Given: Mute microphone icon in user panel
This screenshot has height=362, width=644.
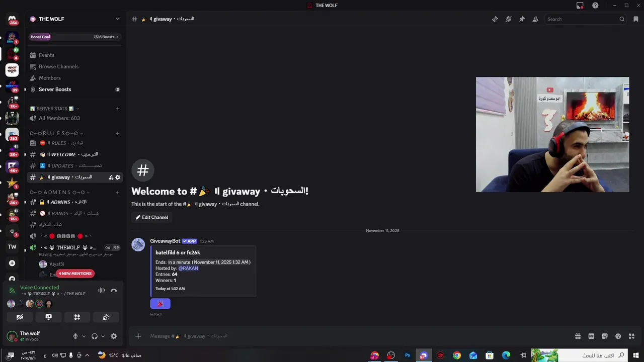Looking at the screenshot, I should 75,336.
